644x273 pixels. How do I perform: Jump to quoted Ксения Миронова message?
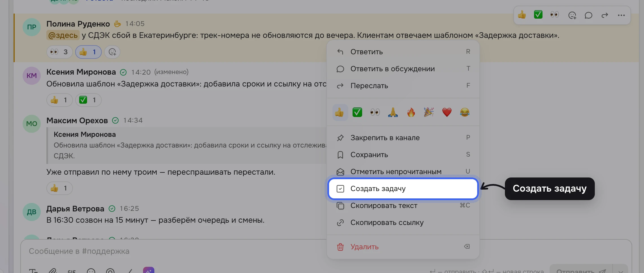coord(187,145)
